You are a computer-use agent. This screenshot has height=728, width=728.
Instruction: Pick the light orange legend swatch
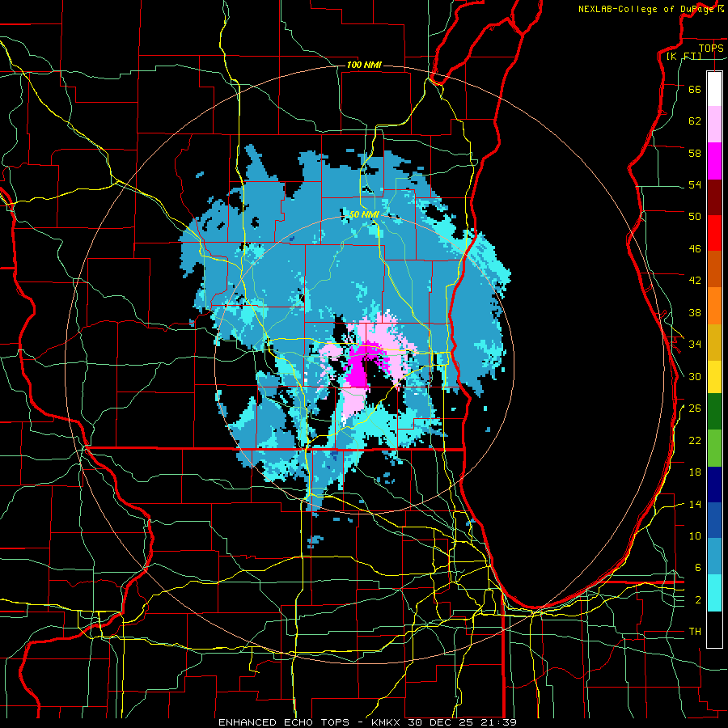pyautogui.click(x=714, y=306)
